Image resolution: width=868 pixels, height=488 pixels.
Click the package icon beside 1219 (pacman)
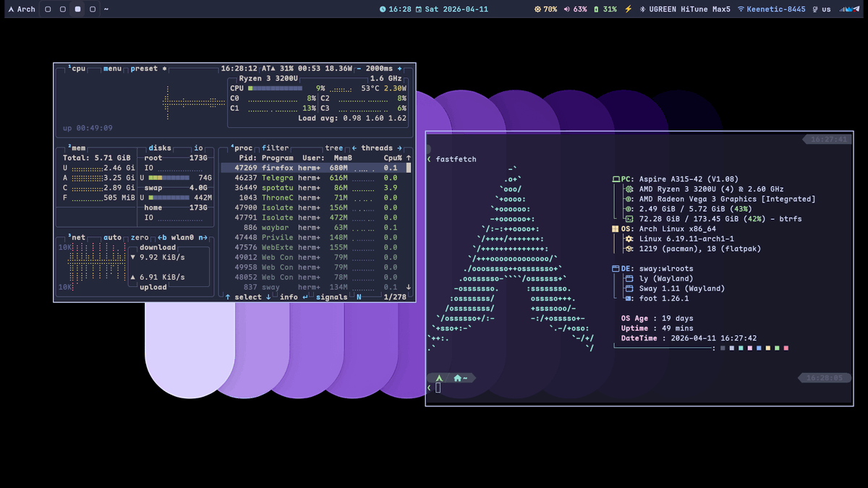(x=629, y=249)
